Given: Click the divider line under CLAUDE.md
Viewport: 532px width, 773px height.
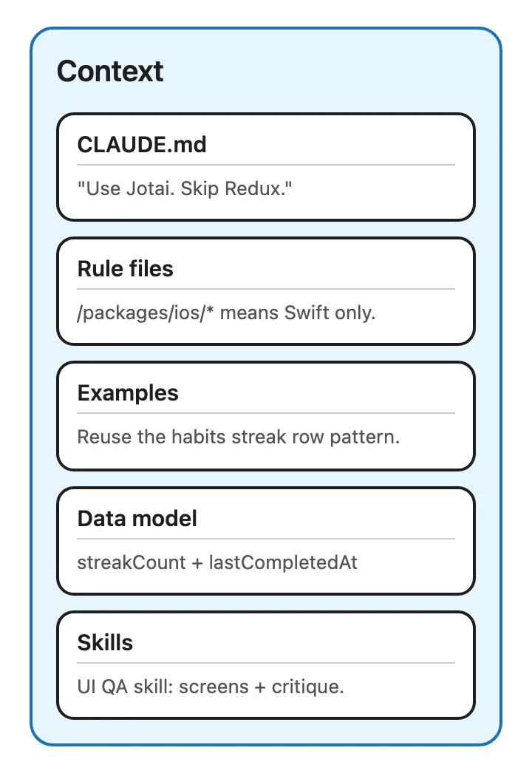Looking at the screenshot, I should (266, 165).
